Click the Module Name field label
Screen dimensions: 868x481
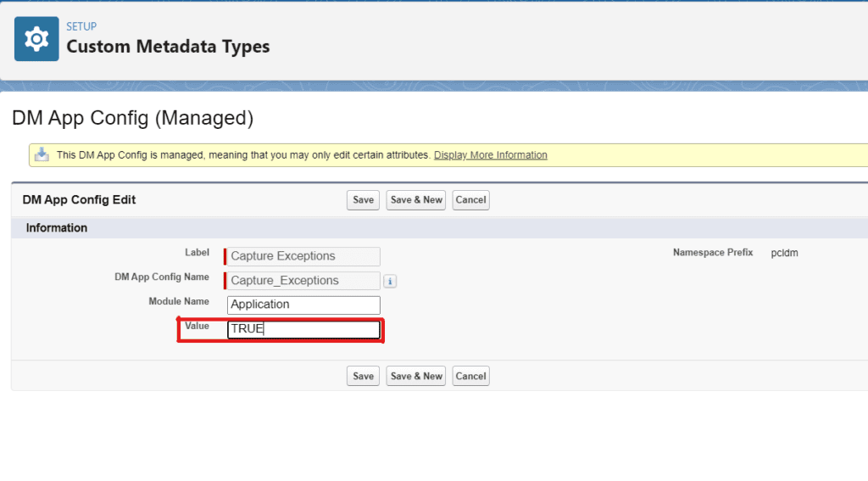(178, 301)
